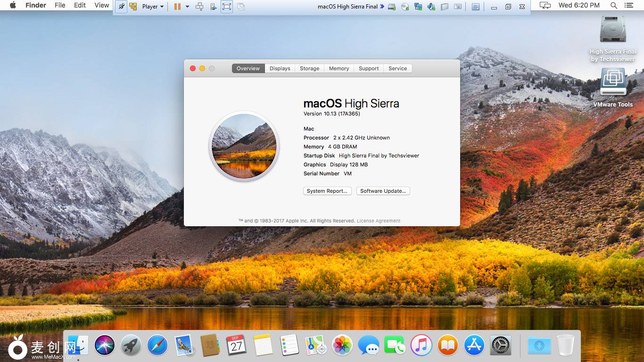The image size is (644, 362).
Task: Expand the device list chevron after VM name
Action: 382,7
